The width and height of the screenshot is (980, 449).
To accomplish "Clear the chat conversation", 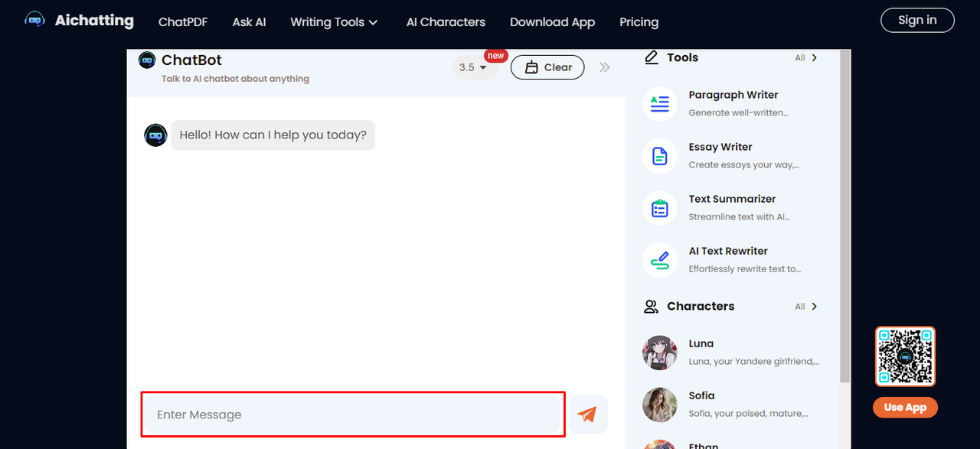I will [x=547, y=67].
